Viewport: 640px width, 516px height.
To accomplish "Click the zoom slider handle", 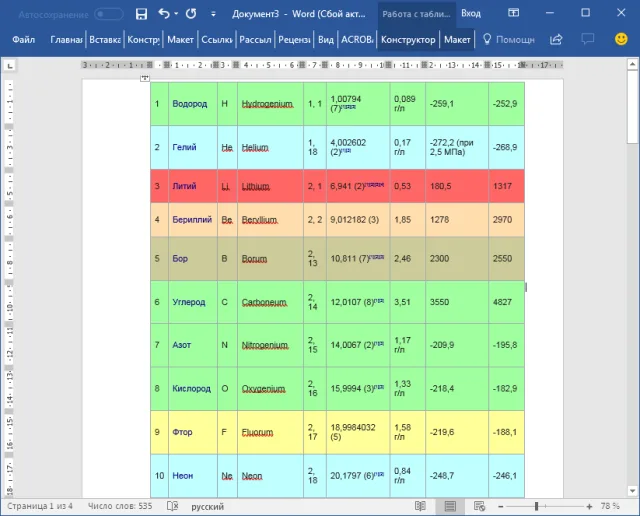I will [x=537, y=507].
